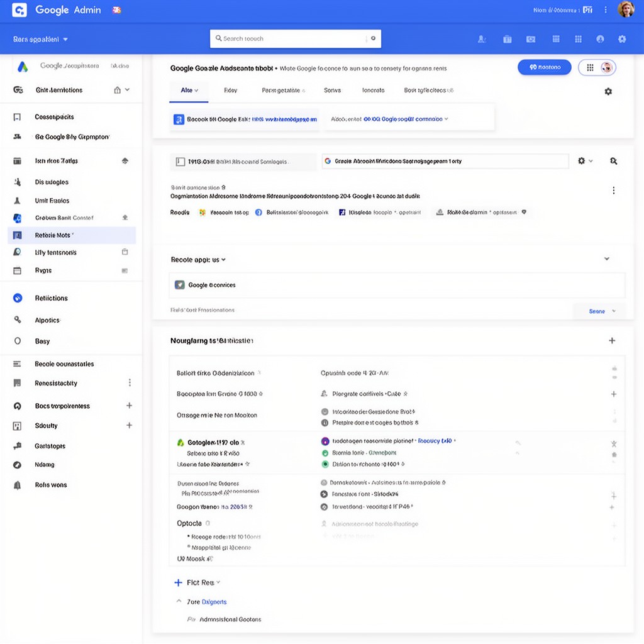Collapse the Zore Dxgnerts caret
Screen dimensions: 644x644
tap(179, 601)
